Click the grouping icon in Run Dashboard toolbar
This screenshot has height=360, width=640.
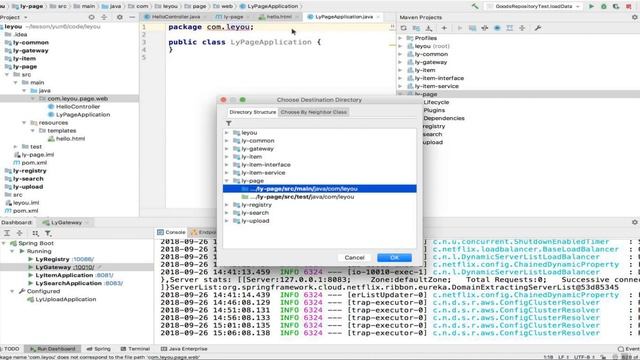coord(36,233)
